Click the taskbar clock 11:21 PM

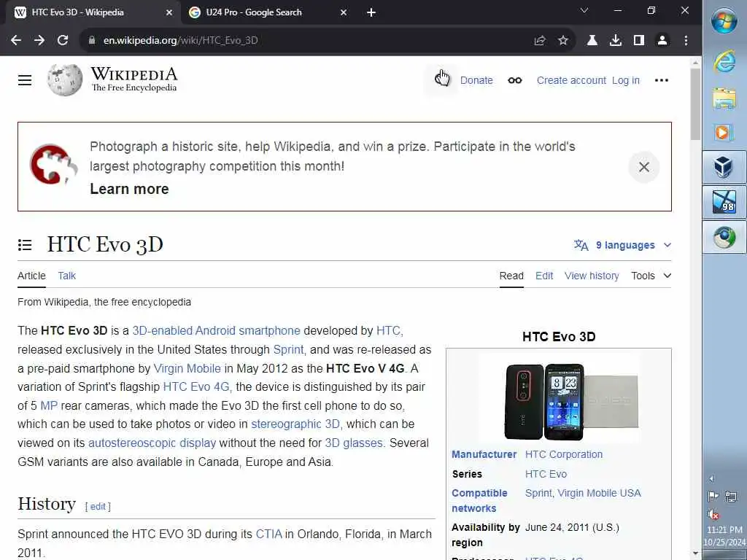724,529
